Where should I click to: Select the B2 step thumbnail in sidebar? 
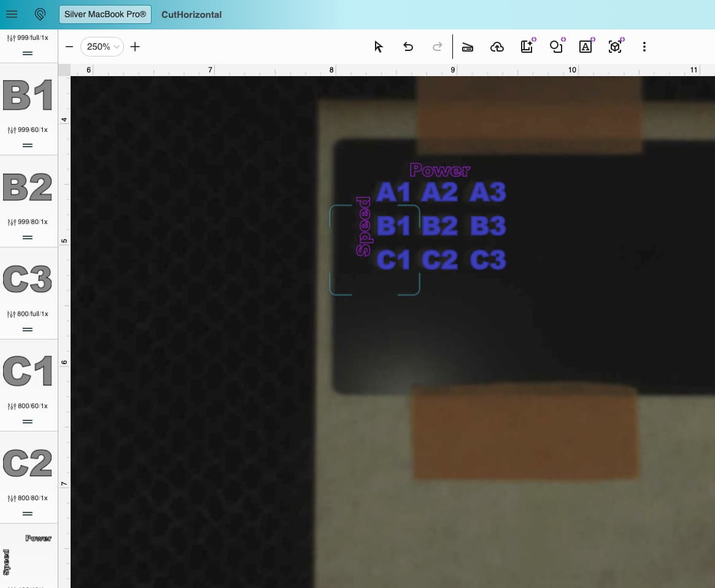28,188
